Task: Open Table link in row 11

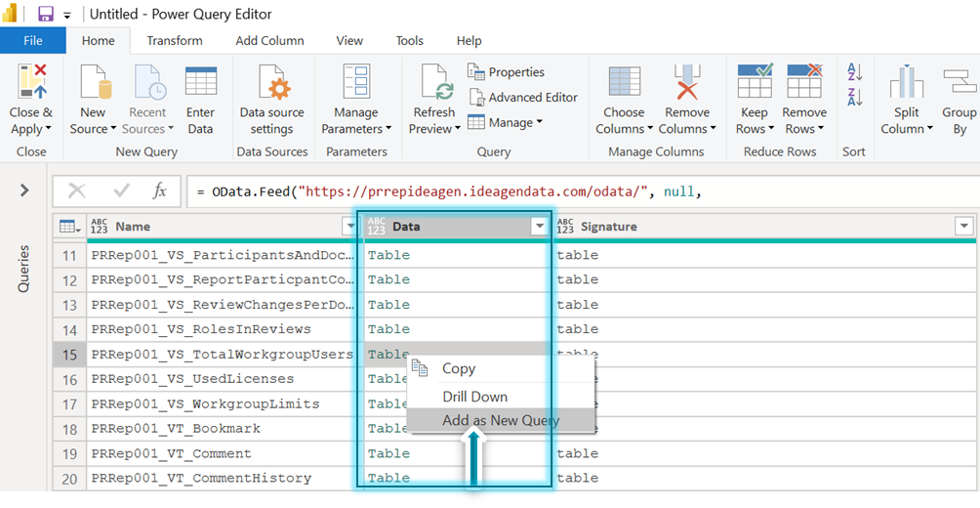Action: (x=388, y=255)
